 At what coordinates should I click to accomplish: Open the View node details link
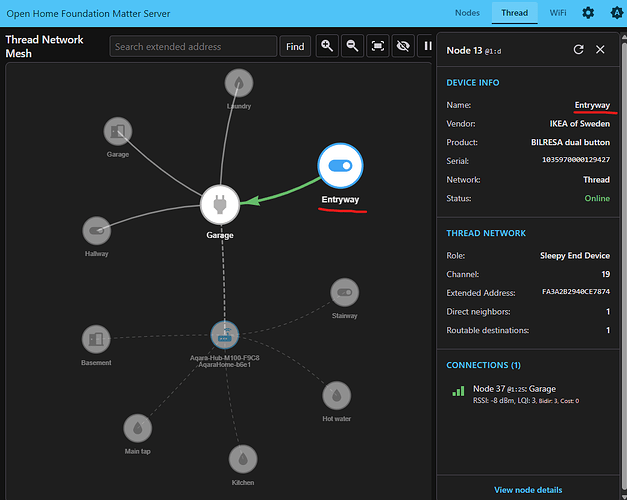(528, 490)
